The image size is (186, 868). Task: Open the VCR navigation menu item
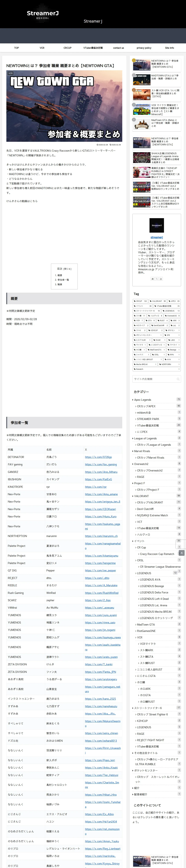point(42,48)
